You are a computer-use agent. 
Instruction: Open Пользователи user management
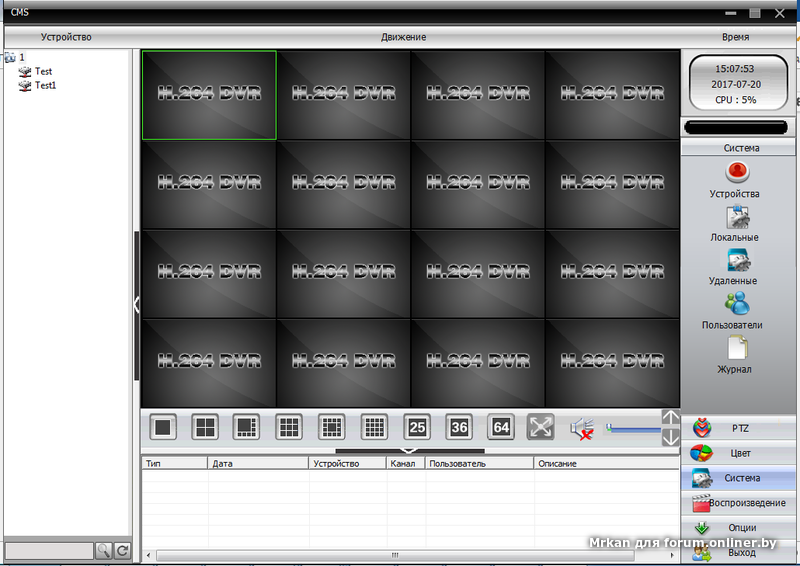click(733, 311)
